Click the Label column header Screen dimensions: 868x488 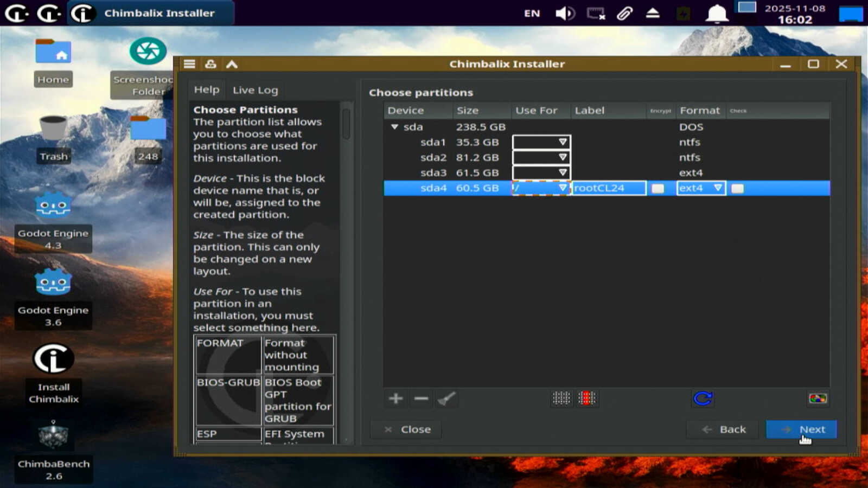click(609, 111)
